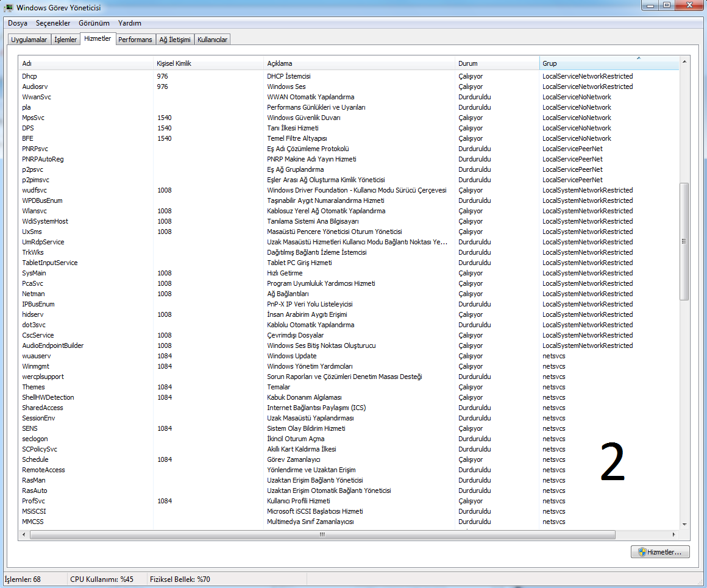The image size is (707, 588).
Task: Select the Winmgmt service row
Action: point(349,367)
